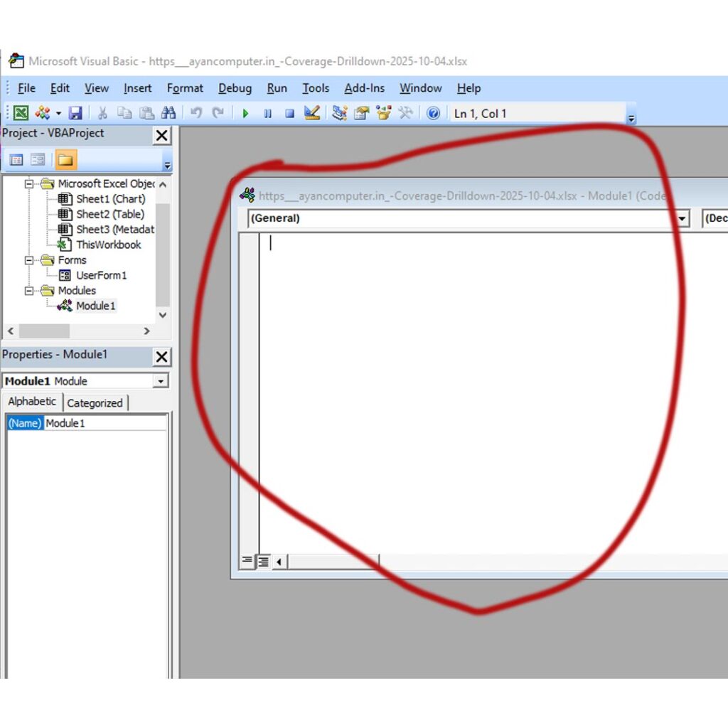Select UserForm1 in the project tree
The width and height of the screenshot is (728, 728).
(101, 275)
